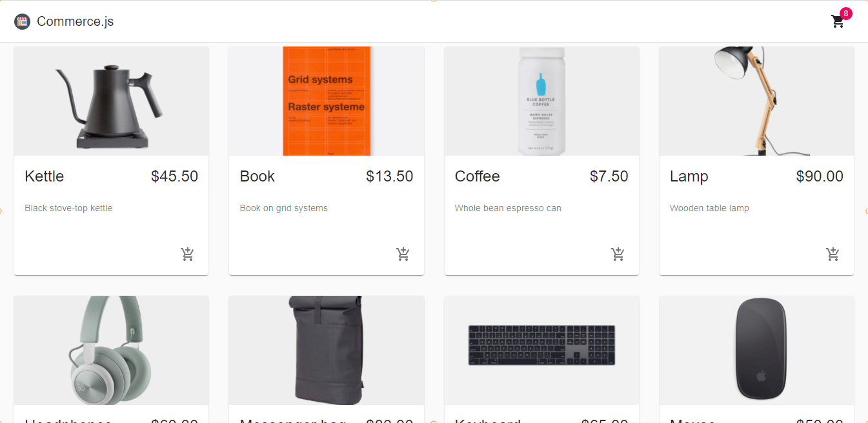Click the Commerce.js store logo icon
Image resolution: width=868 pixels, height=423 pixels.
(x=22, y=21)
